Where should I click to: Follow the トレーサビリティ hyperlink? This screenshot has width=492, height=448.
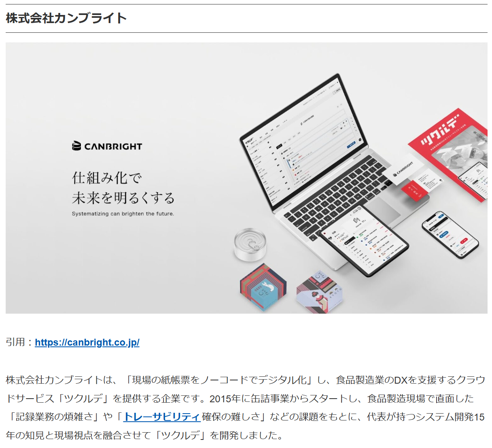162,417
